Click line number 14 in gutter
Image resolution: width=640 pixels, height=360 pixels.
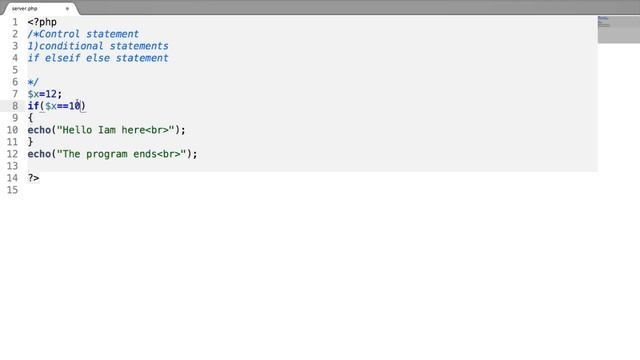coord(12,178)
